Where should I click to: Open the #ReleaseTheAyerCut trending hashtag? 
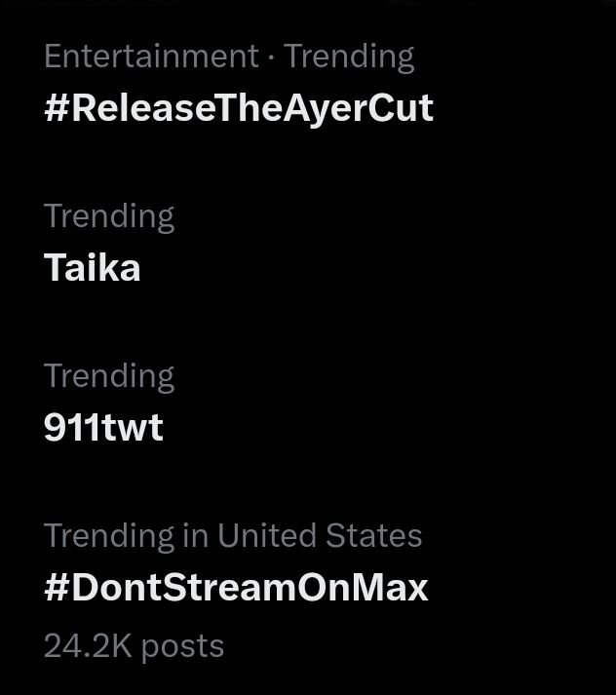click(238, 107)
